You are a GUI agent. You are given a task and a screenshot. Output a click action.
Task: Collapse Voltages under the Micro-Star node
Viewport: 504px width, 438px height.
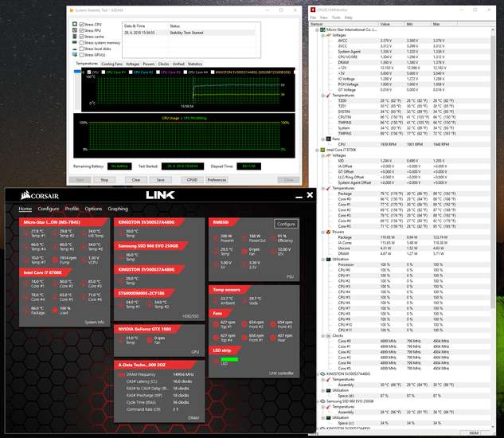[322, 35]
